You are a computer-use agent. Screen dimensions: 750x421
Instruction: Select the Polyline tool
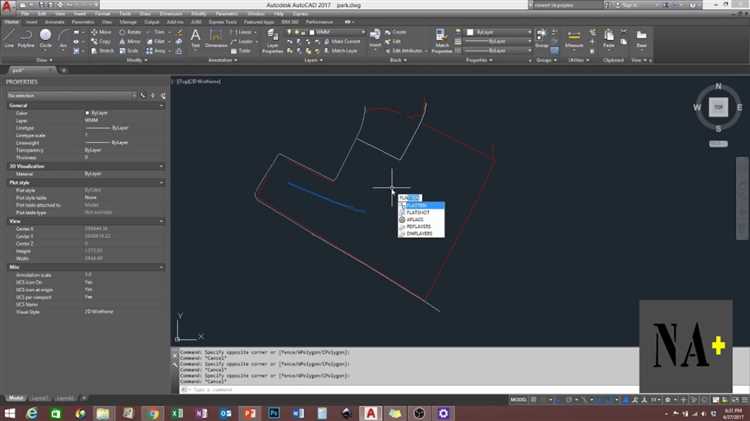pos(26,38)
